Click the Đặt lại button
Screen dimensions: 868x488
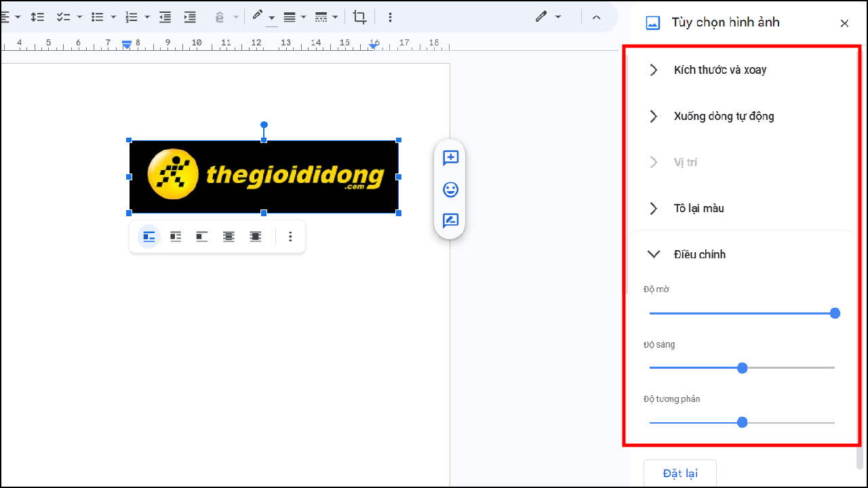click(679, 473)
